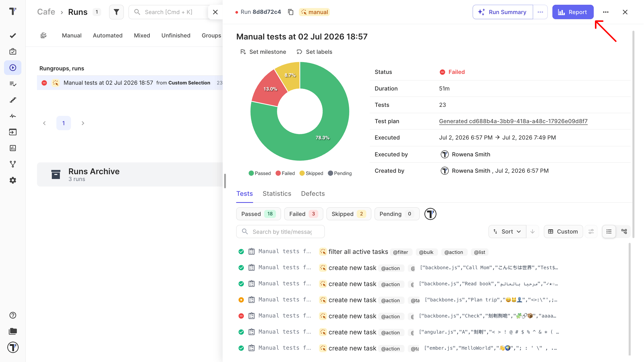The height and width of the screenshot is (362, 644).
Task: Open the Sort dropdown
Action: 507,232
